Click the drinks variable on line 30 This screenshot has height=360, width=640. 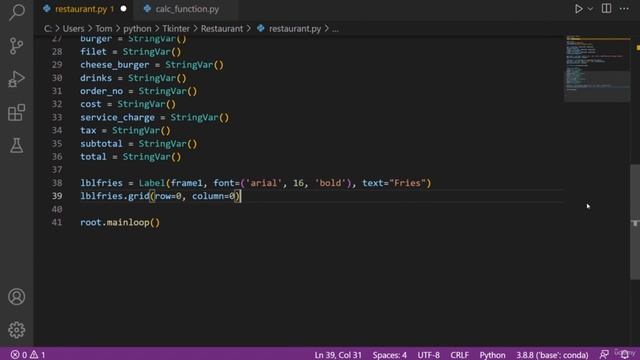click(x=96, y=78)
